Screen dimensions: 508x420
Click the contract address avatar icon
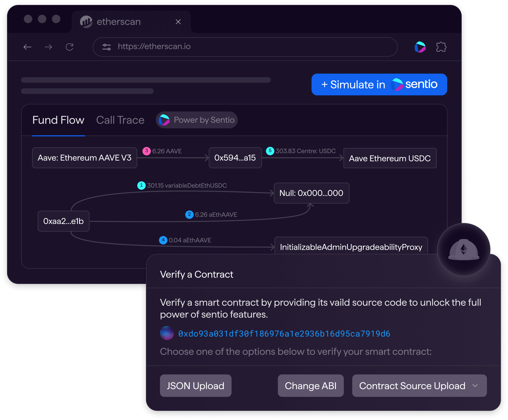(167, 333)
